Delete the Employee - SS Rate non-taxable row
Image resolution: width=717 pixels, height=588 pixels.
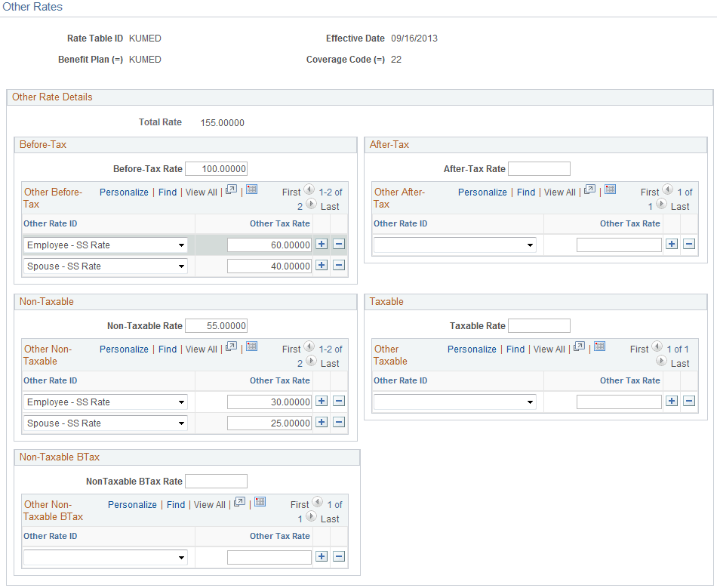[x=337, y=401]
